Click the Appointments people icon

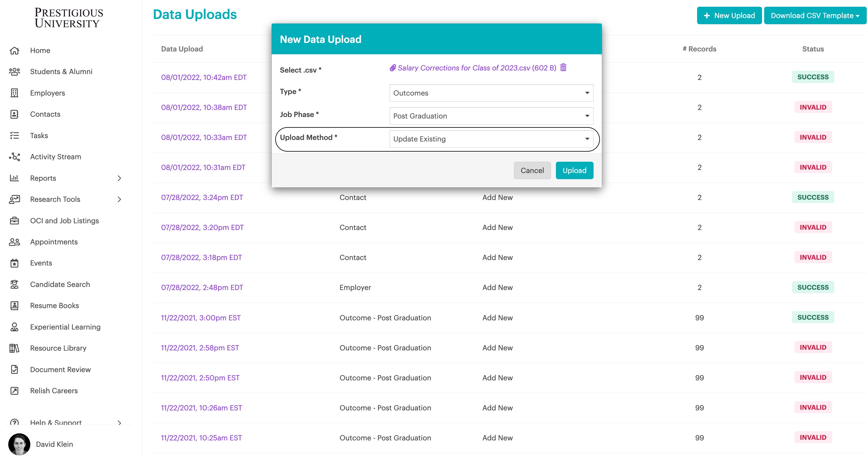click(x=14, y=242)
